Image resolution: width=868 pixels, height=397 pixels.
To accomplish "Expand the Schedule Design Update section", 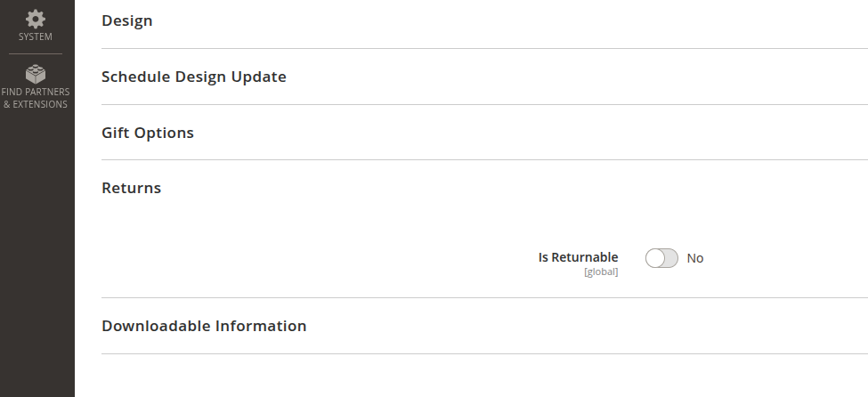I will click(194, 77).
